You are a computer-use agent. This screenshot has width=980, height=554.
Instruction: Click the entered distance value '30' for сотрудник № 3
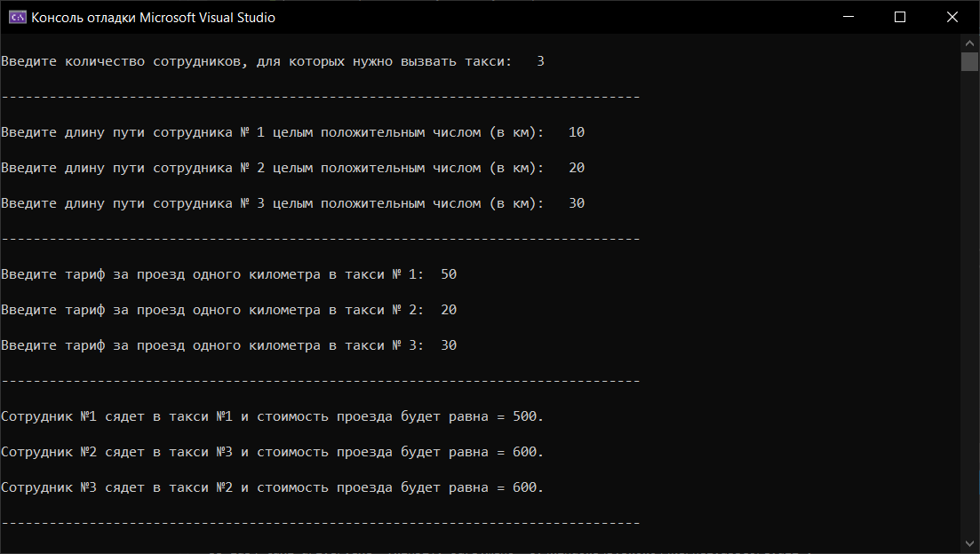click(x=576, y=202)
